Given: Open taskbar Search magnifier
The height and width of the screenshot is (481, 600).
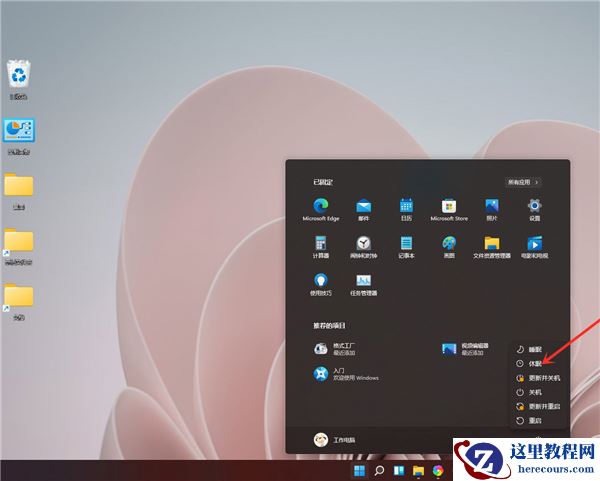Looking at the screenshot, I should pos(379,470).
